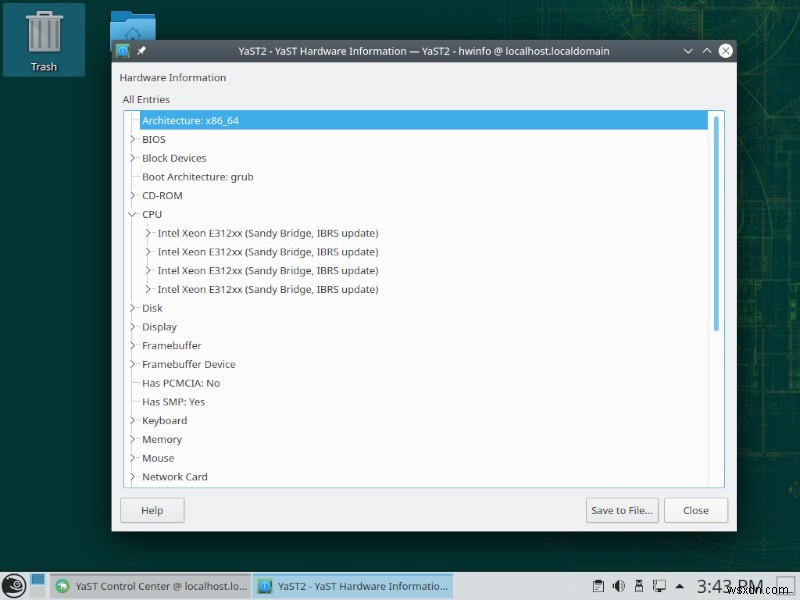Screen dimensions: 800x600
Task: Open Klipper clipboard manager from the tray
Action: click(x=598, y=585)
